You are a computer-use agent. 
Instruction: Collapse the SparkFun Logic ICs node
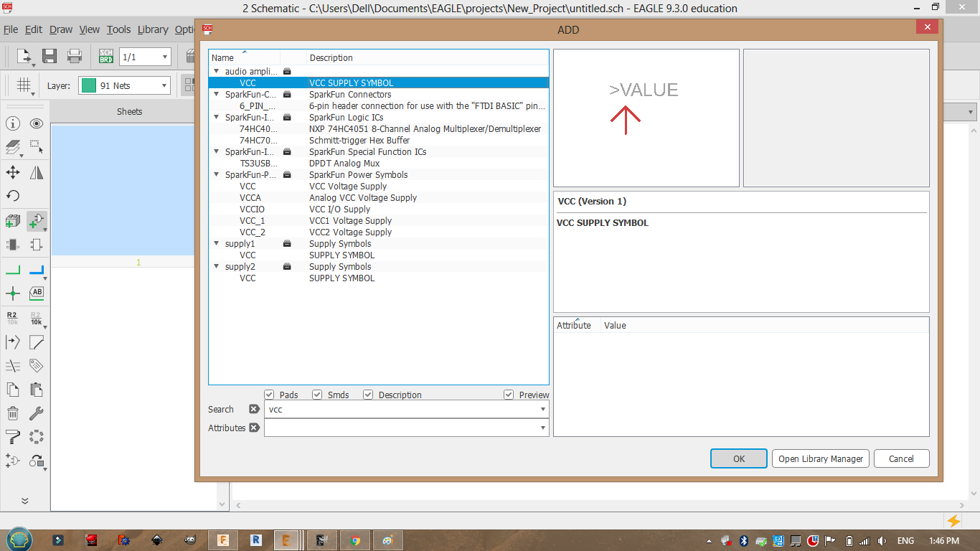(216, 117)
